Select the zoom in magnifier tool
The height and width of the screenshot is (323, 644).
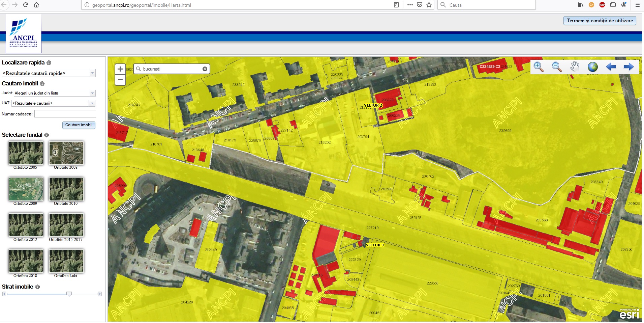pos(539,67)
